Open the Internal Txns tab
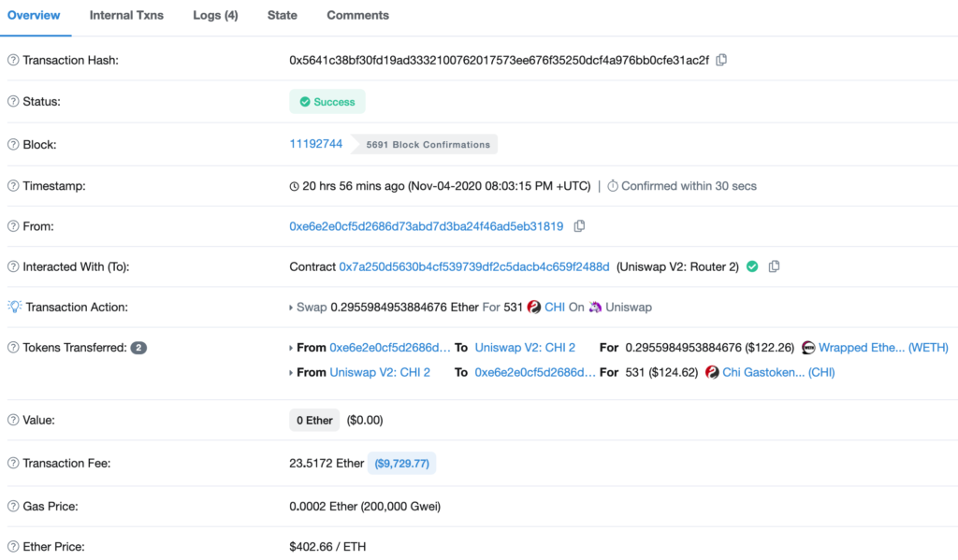 coord(126,15)
